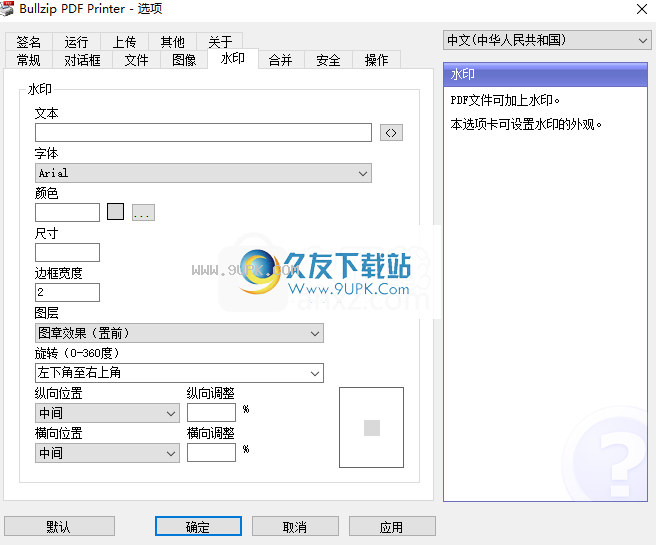
Task: Click the 尺寸 size input field
Action: coord(67,252)
